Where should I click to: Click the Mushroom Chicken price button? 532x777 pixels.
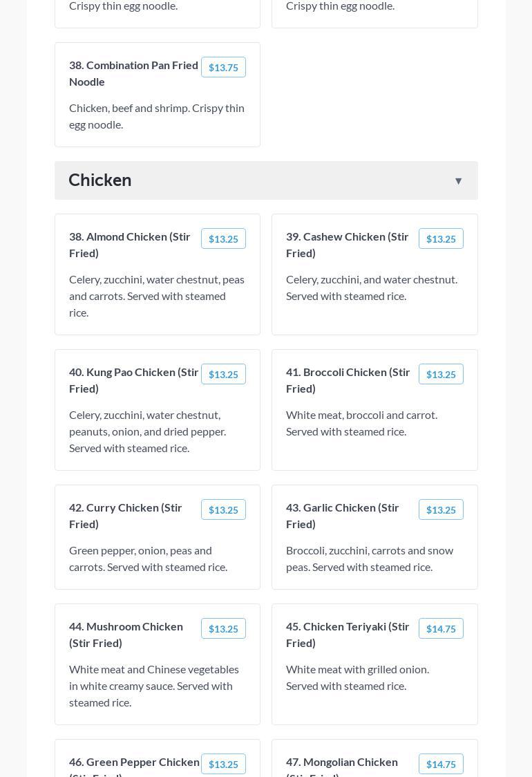point(223,628)
